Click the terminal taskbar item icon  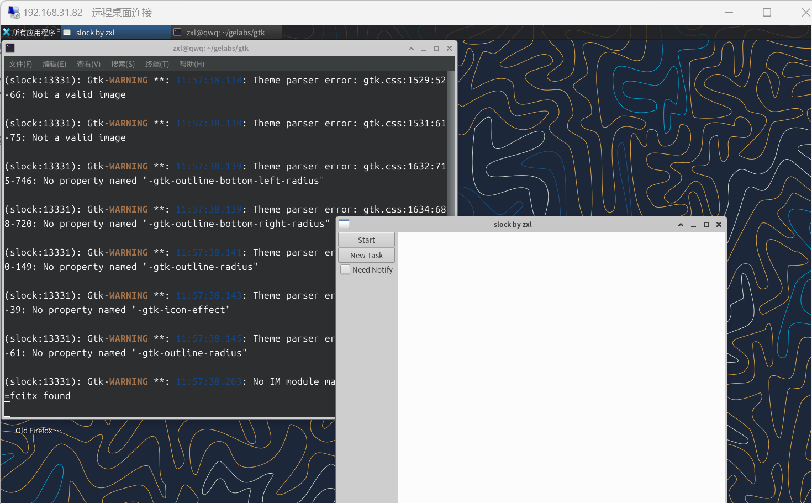point(177,33)
